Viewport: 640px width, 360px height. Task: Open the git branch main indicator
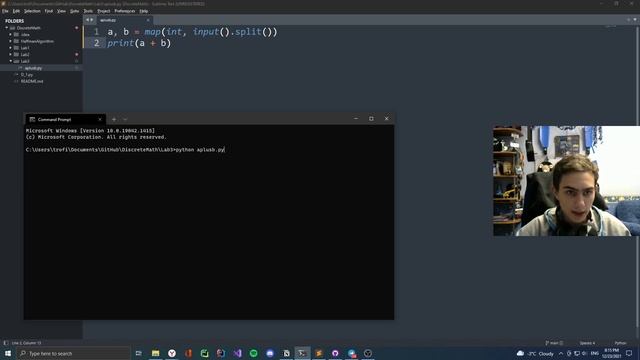(x=554, y=343)
